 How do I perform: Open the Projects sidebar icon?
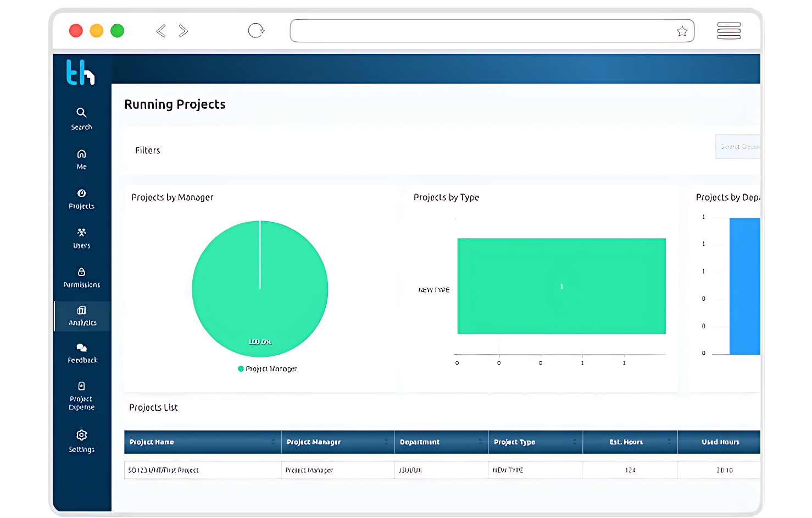(81, 193)
